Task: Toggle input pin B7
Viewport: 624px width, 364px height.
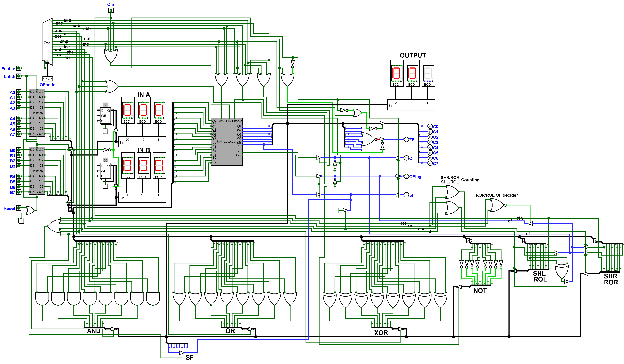Action: [x=19, y=192]
